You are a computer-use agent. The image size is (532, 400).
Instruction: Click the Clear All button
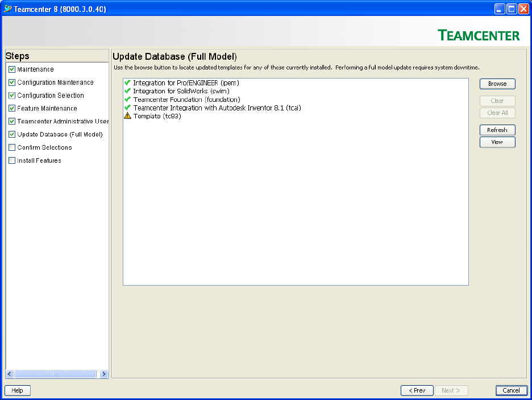(497, 113)
